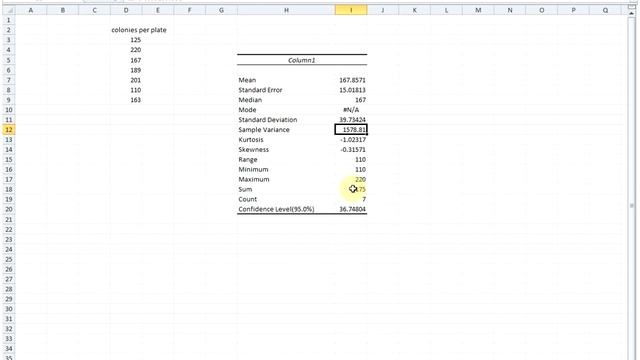The width and height of the screenshot is (640, 360).
Task: Select the Sample Variance label
Action: click(286, 130)
